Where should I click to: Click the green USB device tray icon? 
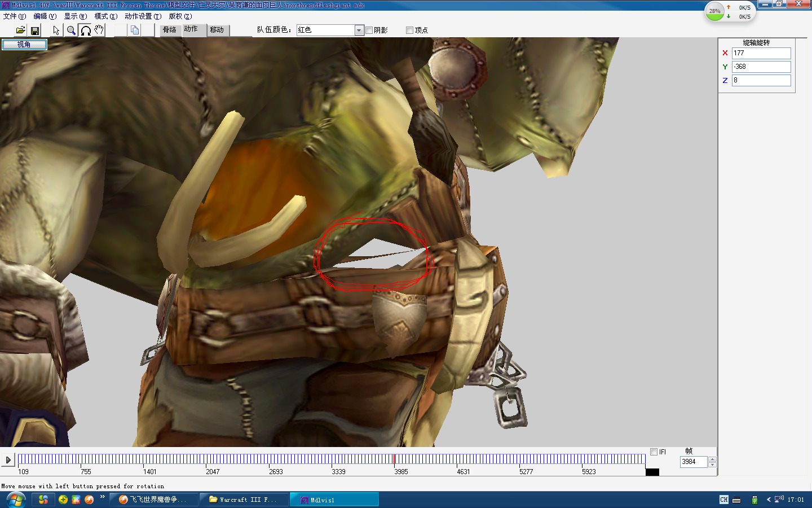754,500
